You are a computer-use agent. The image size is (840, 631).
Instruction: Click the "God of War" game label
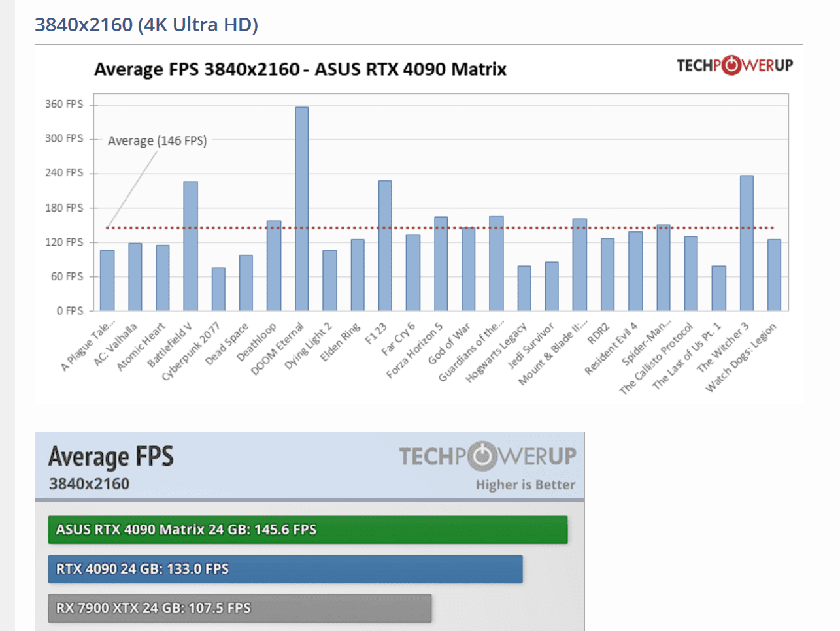coord(448,344)
